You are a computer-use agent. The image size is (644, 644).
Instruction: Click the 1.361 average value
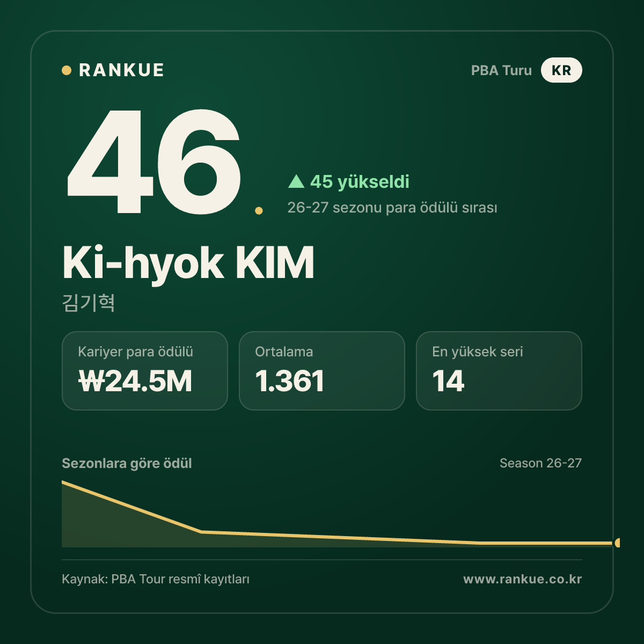click(290, 381)
